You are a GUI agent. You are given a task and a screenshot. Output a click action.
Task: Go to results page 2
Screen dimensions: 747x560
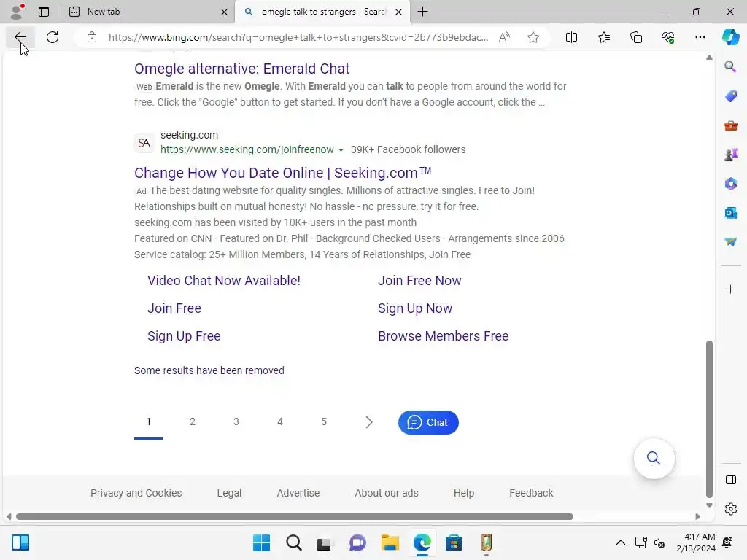click(193, 421)
